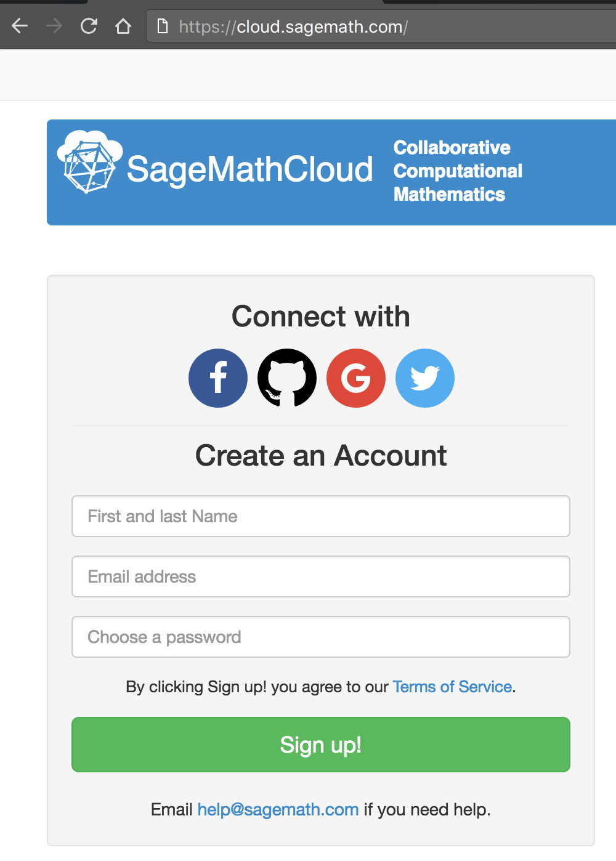The width and height of the screenshot is (616, 861).
Task: Select the Choose a password field
Action: point(320,637)
